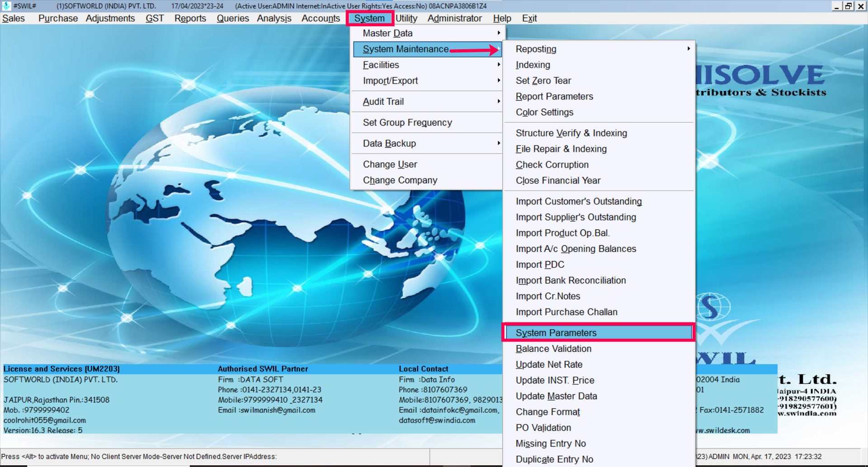Open the Queries menu
Image resolution: width=868 pixels, height=467 pixels.
tap(233, 19)
